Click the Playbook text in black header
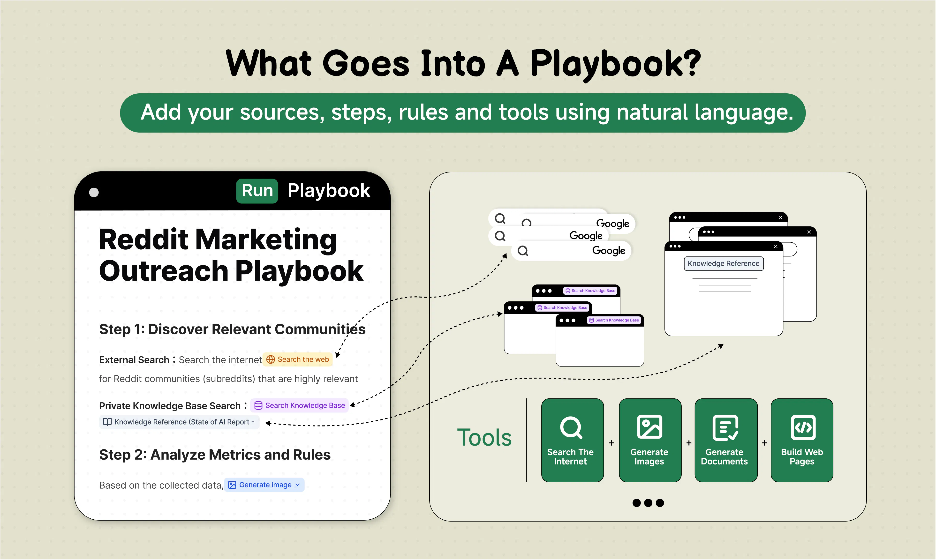936x560 pixels. point(329,191)
